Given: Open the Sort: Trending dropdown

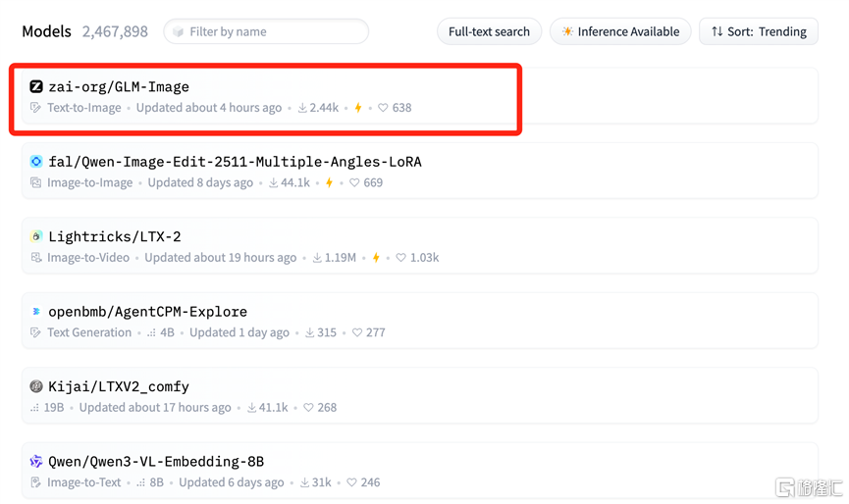Looking at the screenshot, I should tap(759, 32).
